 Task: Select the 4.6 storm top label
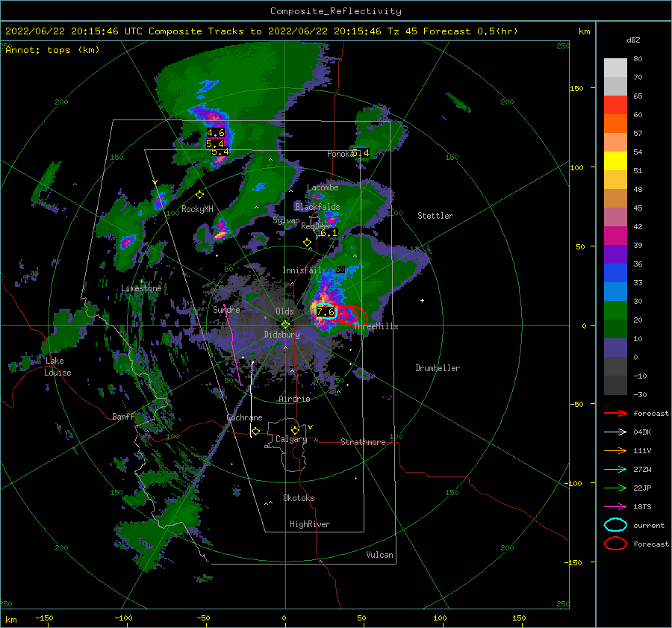[216, 133]
